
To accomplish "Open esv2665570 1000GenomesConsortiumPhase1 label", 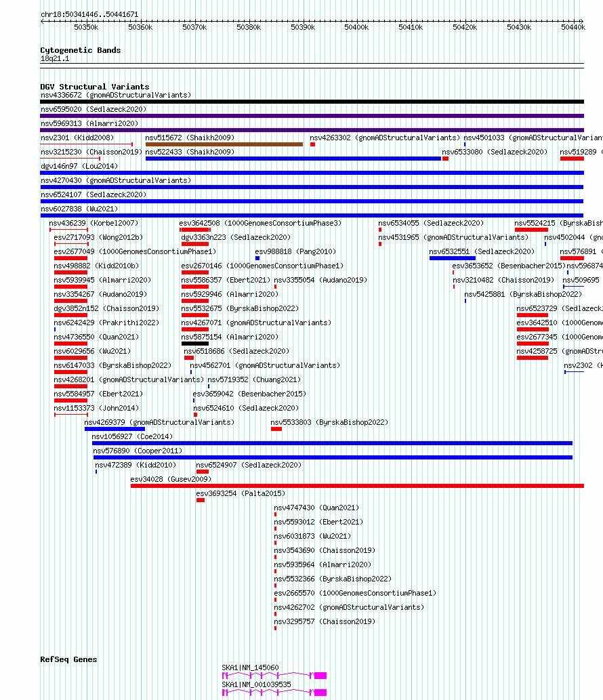I will (x=355, y=594).
